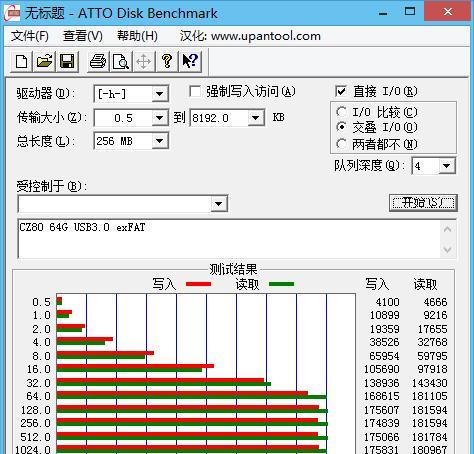
Task: Open the 查看(V) menu
Action: (83, 36)
